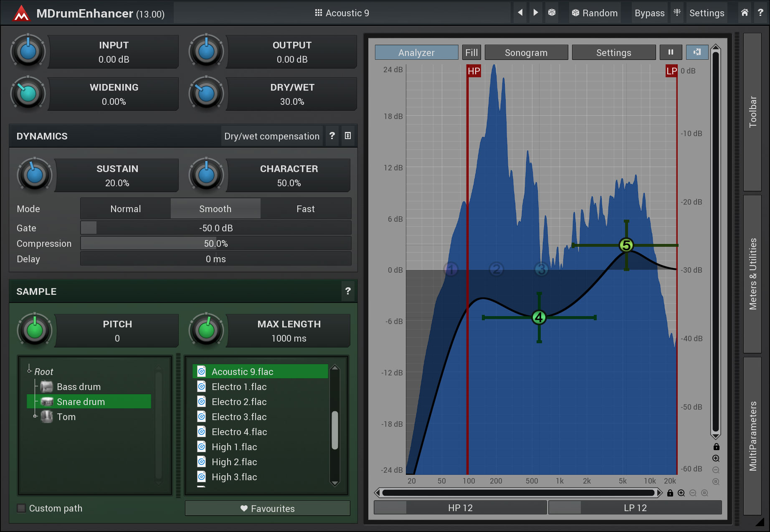Enable the Custom path checkbox

click(x=21, y=508)
